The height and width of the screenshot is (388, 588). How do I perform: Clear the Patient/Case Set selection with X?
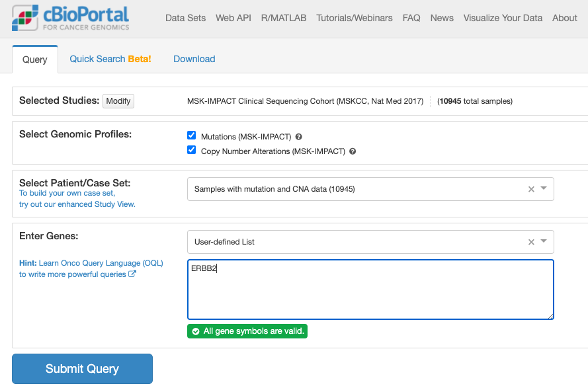click(x=530, y=189)
